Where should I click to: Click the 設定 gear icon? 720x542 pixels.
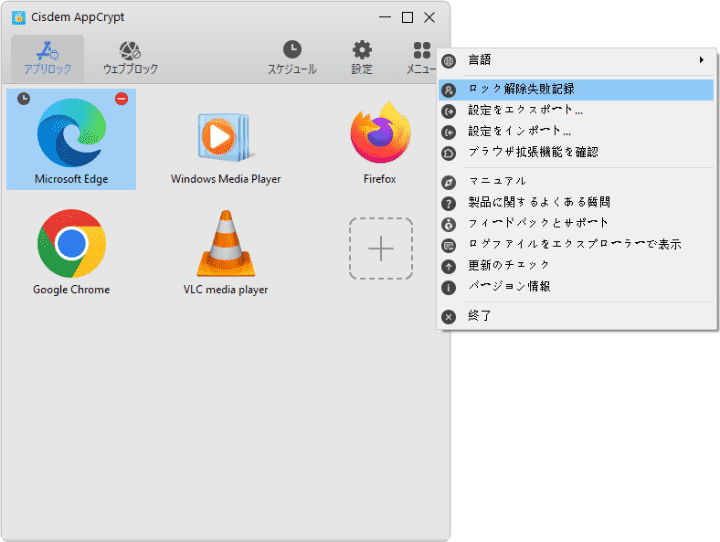click(361, 58)
